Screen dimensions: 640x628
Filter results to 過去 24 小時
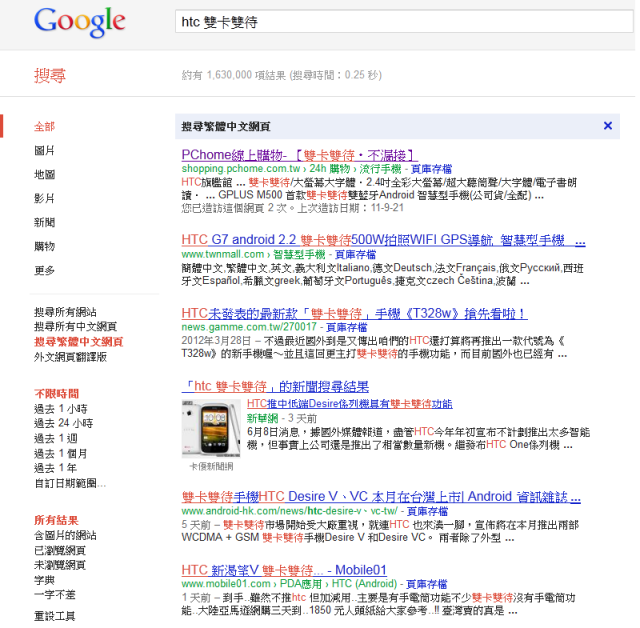[x=64, y=423]
